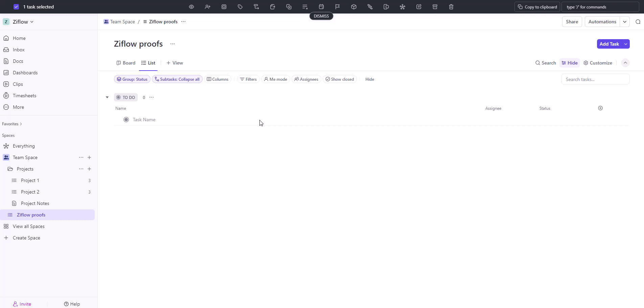Screen dimensions: 644x308
Task: Click the duplicate tasks icon
Action: pos(289,7)
